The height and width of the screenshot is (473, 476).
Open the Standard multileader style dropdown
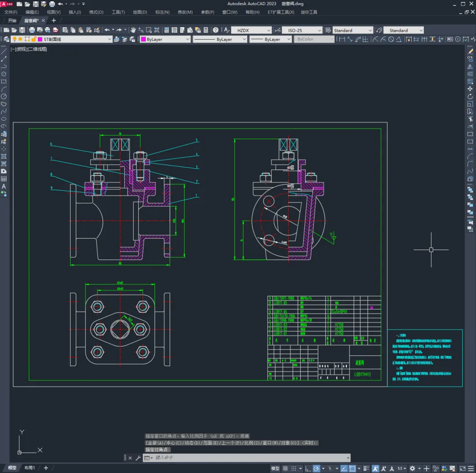[404, 30]
